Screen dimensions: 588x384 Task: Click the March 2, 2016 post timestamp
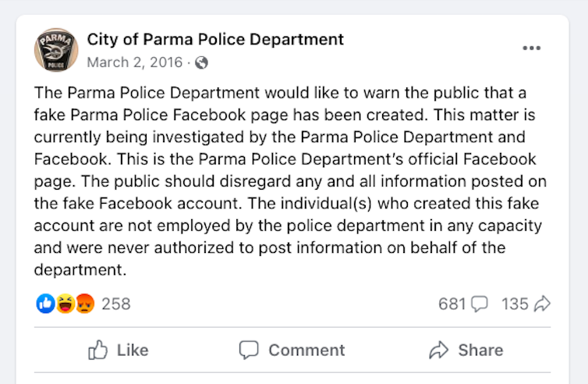(x=135, y=62)
